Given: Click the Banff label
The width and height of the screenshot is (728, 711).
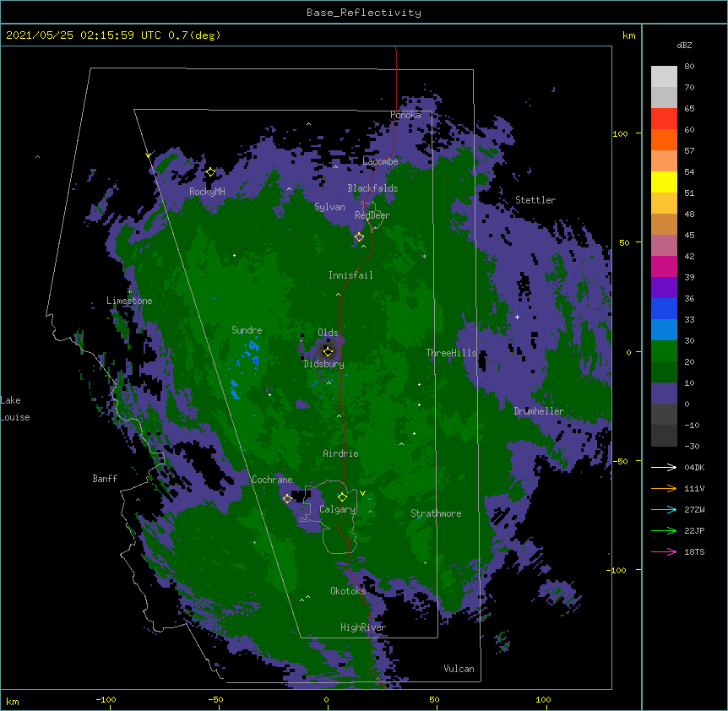Looking at the screenshot, I should click(x=105, y=479).
